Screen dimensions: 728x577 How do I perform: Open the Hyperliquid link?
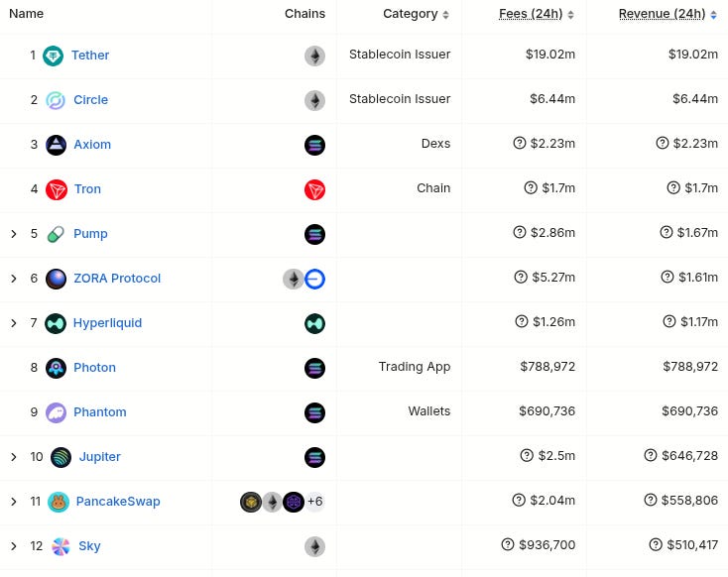pyautogui.click(x=107, y=322)
